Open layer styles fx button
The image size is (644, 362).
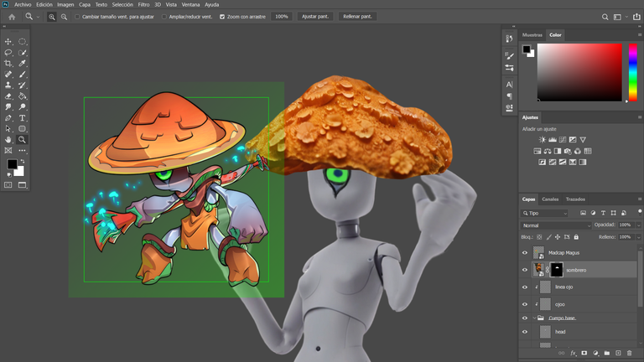tap(573, 353)
